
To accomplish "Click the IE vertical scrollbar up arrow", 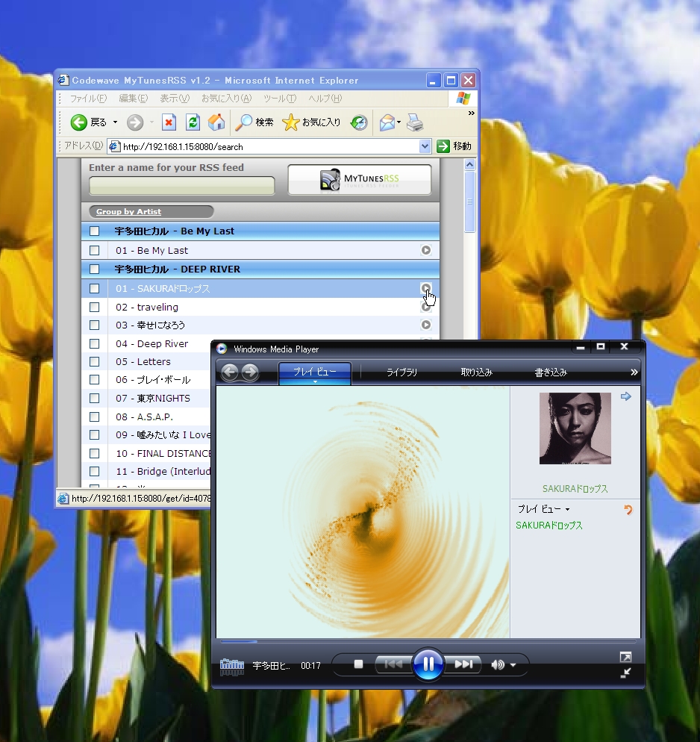I will 469,164.
